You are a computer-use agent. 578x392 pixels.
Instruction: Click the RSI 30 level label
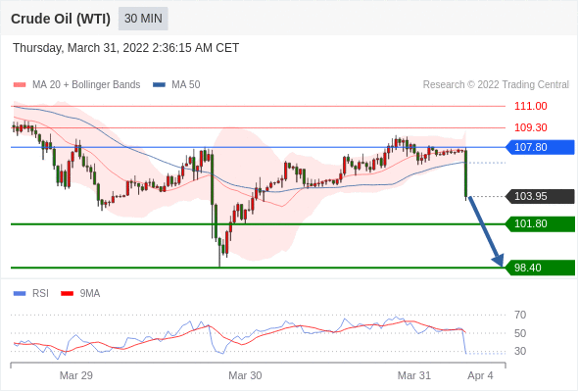(x=520, y=351)
